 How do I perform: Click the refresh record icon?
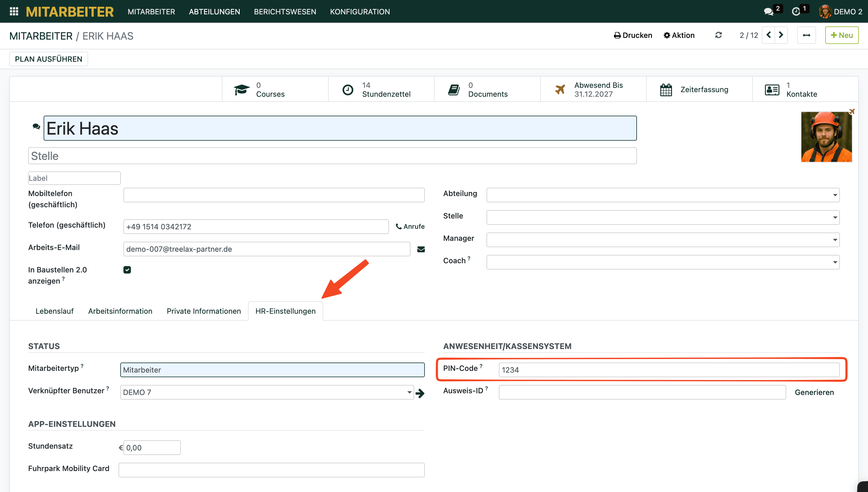click(x=718, y=35)
